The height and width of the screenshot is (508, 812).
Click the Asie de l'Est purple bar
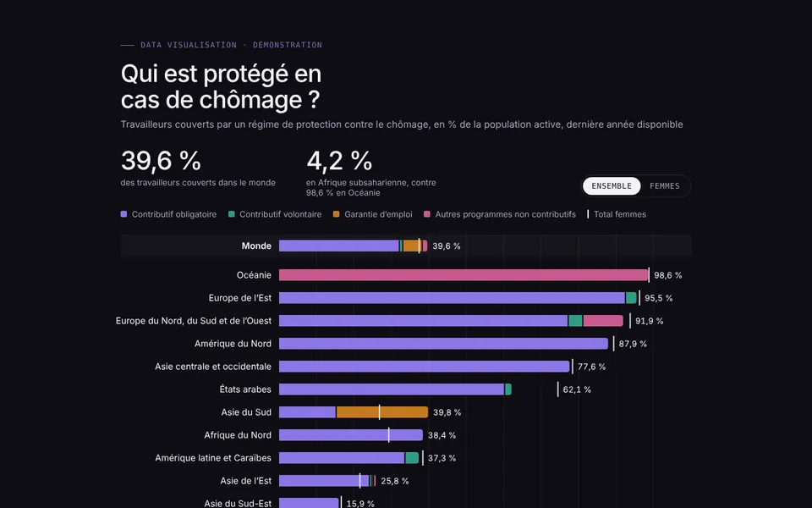pos(324,481)
